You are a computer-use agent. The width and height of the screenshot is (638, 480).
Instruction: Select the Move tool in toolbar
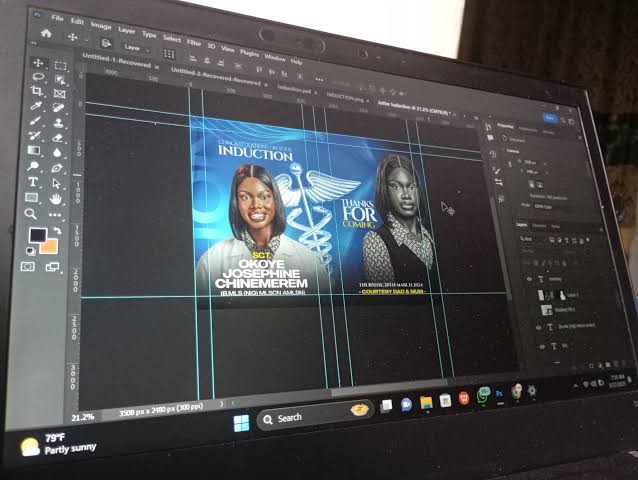(39, 63)
